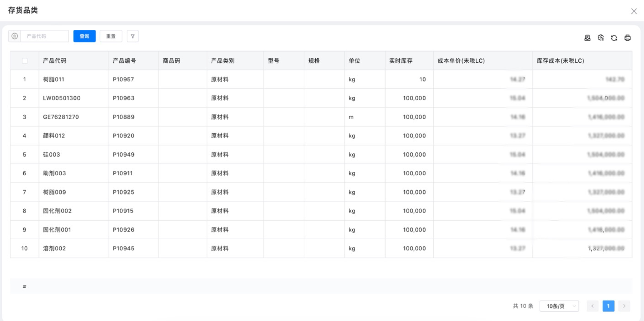Go to the next page arrow
The height and width of the screenshot is (321, 644).
coord(624,306)
